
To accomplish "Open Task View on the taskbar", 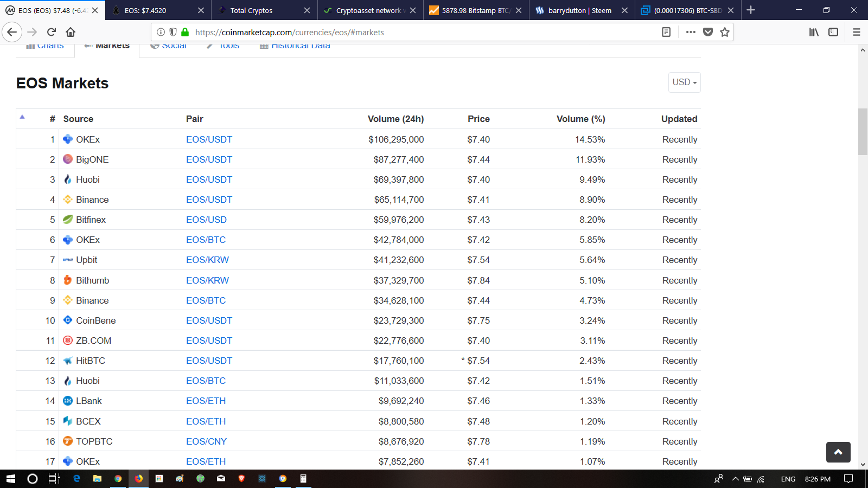I will point(54,479).
